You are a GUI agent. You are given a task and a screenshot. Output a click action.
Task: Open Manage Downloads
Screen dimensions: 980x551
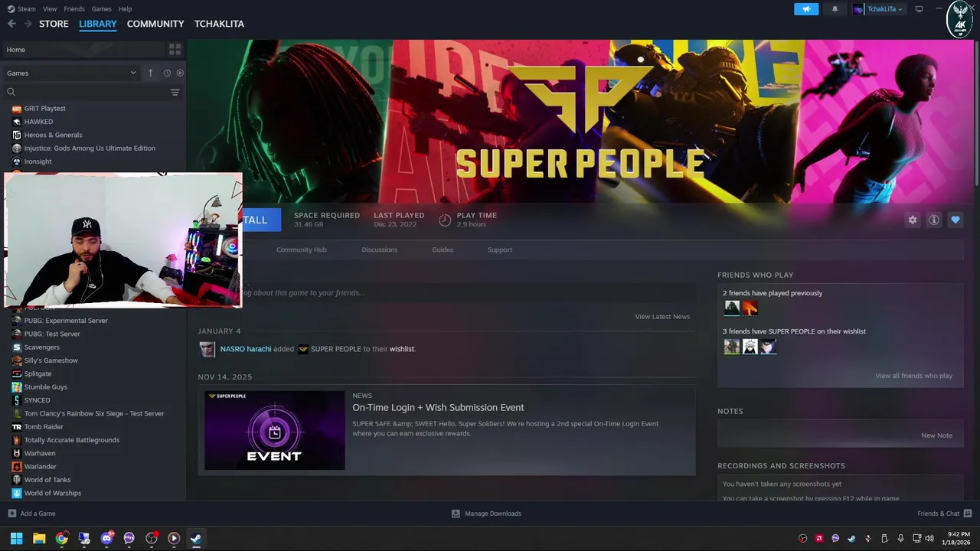point(486,514)
